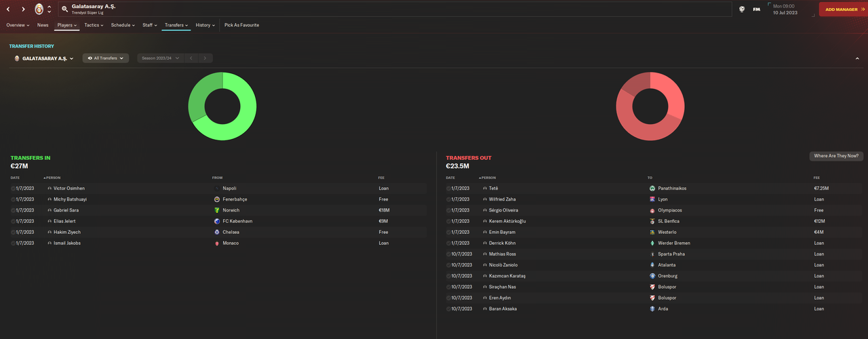Viewport: 868px width, 339px height.
Task: Click Chelsea club badge icon
Action: click(217, 232)
